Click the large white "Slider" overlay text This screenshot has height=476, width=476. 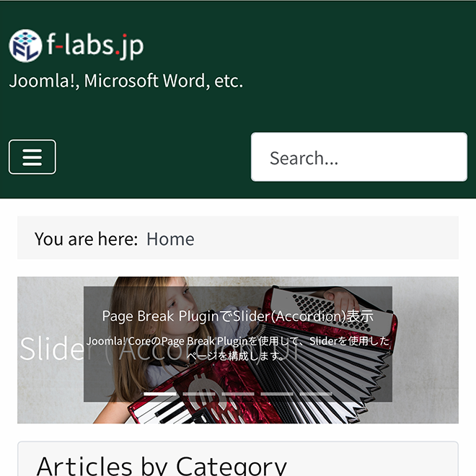tap(50, 349)
